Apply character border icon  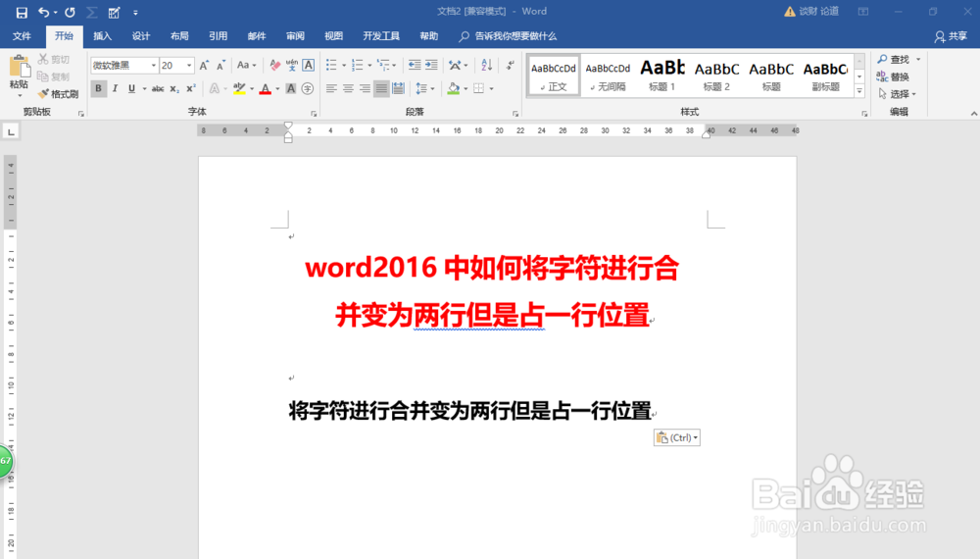point(308,65)
